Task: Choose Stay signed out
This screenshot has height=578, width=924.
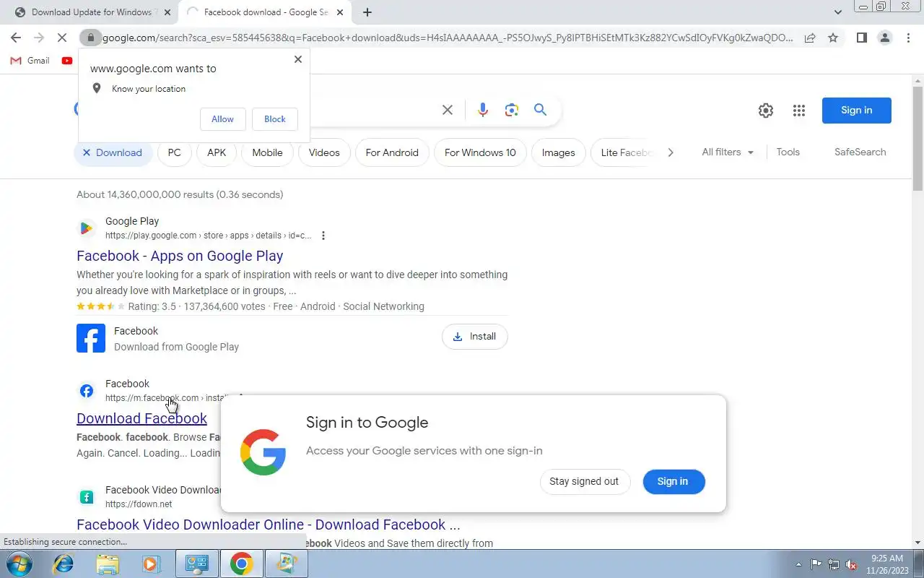Action: [x=584, y=481]
